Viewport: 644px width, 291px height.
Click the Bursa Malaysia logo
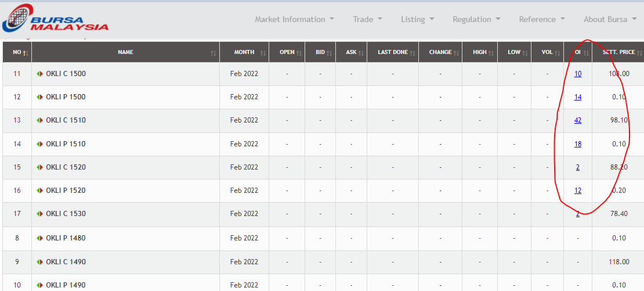tap(55, 19)
